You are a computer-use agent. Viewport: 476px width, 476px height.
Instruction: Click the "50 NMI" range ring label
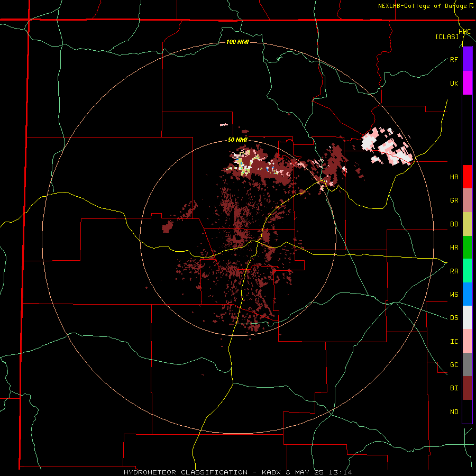[x=237, y=140]
